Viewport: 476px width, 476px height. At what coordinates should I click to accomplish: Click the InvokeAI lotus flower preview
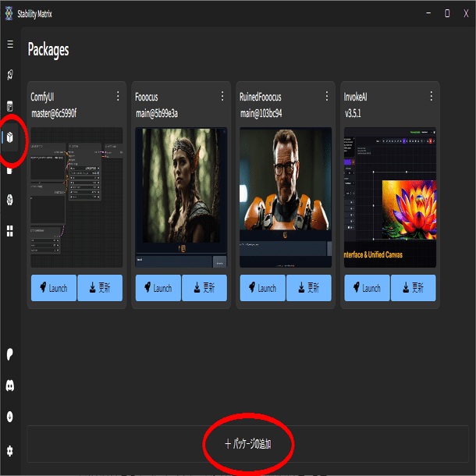(x=390, y=197)
